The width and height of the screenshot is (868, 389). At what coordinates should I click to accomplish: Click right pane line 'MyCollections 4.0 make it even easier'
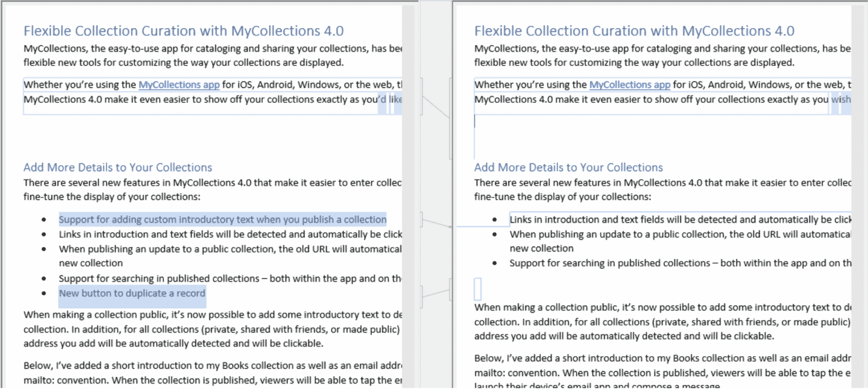663,100
